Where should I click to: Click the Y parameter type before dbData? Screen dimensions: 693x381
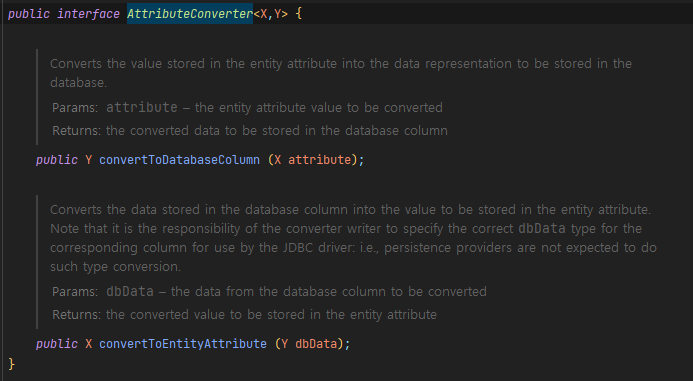285,343
